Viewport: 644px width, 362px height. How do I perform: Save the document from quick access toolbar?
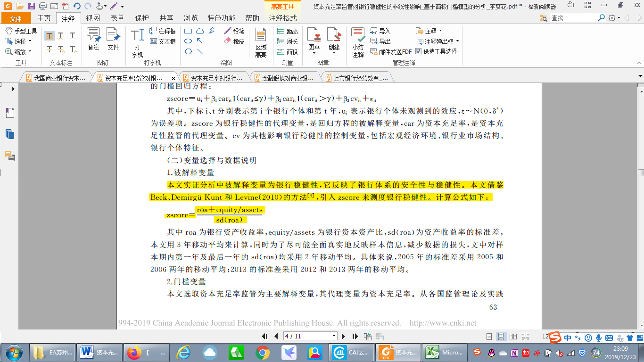32,6
